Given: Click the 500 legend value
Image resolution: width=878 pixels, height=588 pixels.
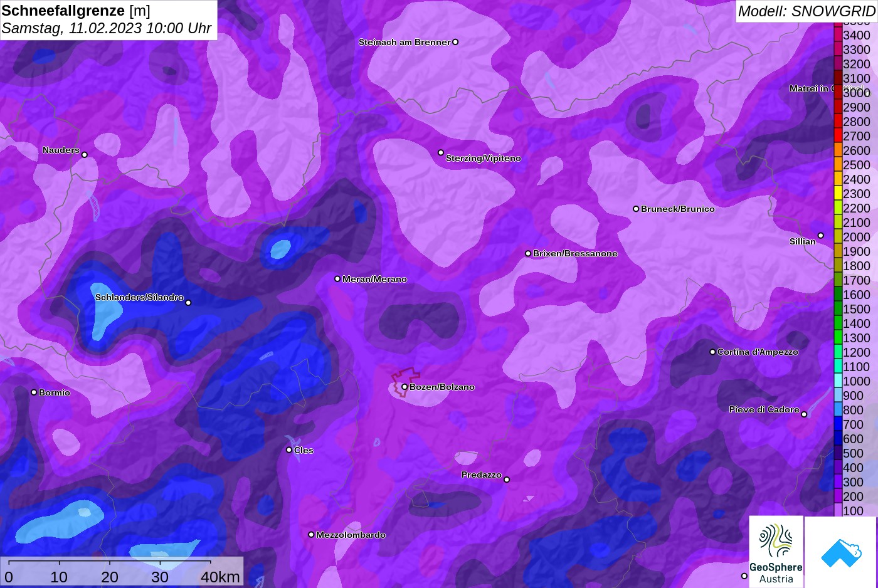Looking at the screenshot, I should click(853, 453).
